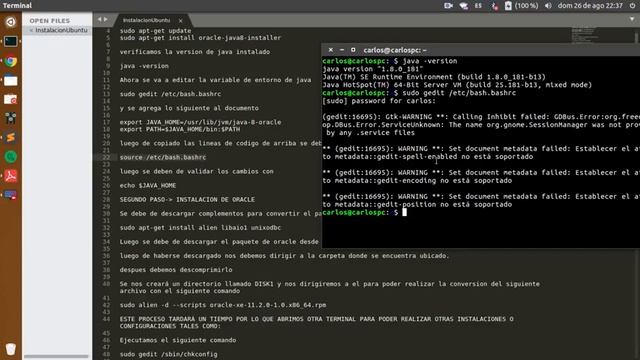Open the battery 100% indicator

pos(522,6)
